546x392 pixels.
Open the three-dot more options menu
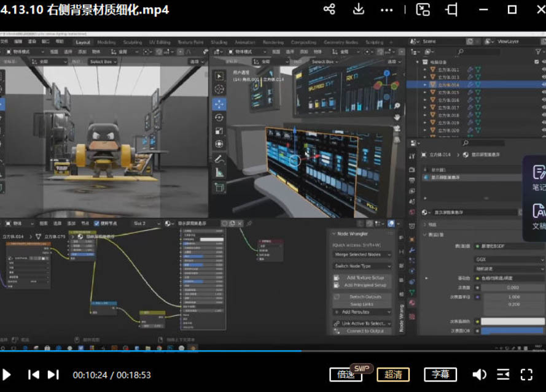pos(386,10)
